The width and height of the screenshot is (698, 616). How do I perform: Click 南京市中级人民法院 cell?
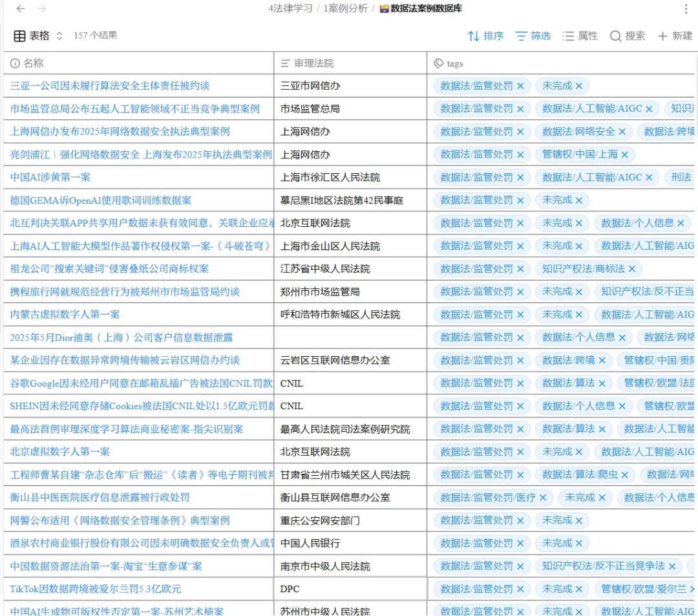(350, 566)
